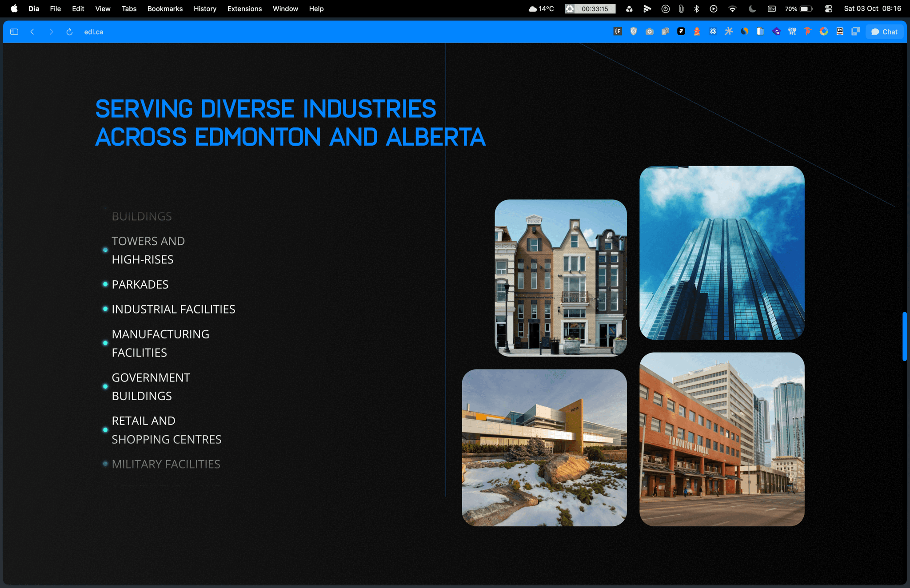
Task: Open the grey shield extension icon
Action: pyautogui.click(x=634, y=32)
